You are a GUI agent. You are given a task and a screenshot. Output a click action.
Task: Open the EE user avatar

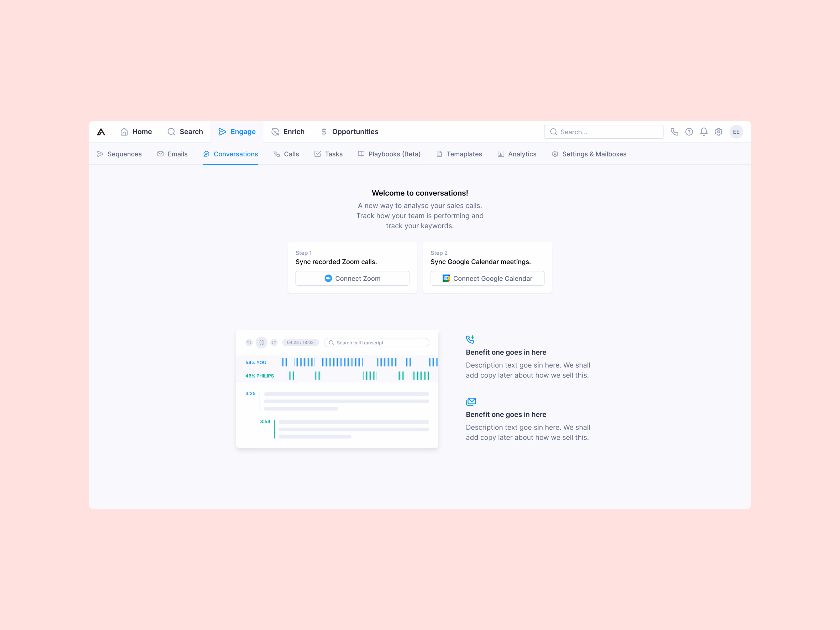(736, 132)
